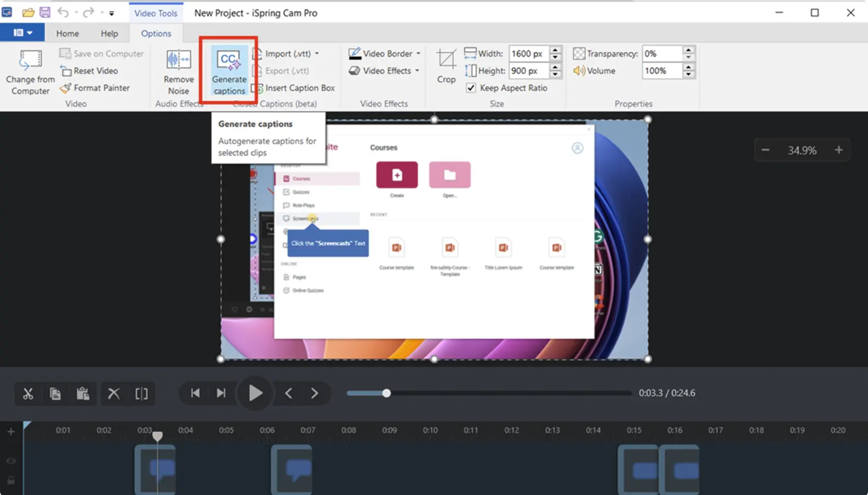Play the video preview
The image size is (868, 495).
255,393
